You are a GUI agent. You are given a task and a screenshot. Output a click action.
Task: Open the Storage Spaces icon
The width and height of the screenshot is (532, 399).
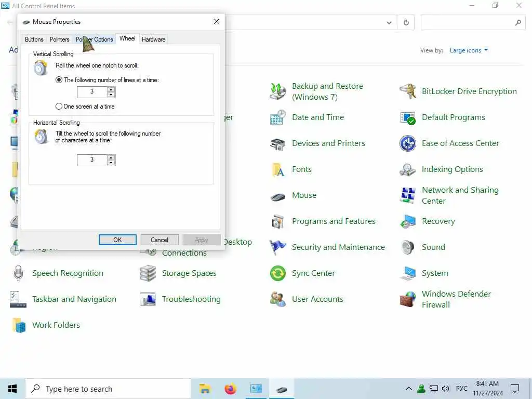coord(148,273)
